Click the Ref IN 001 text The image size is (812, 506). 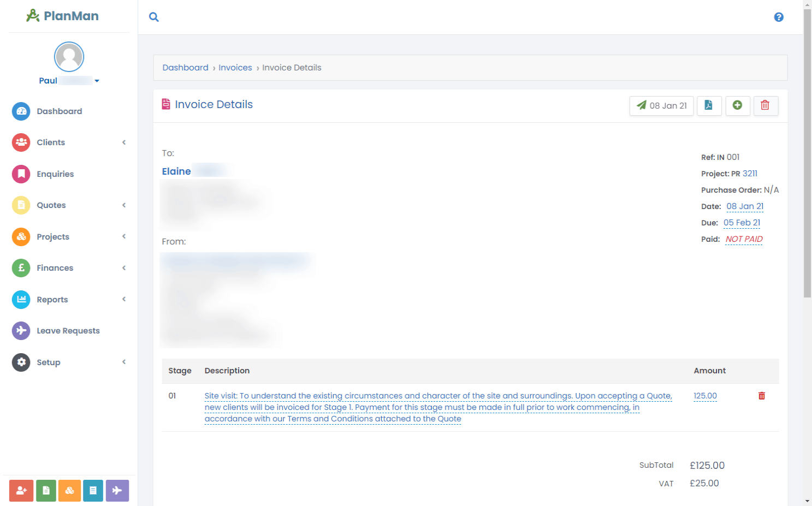point(720,157)
